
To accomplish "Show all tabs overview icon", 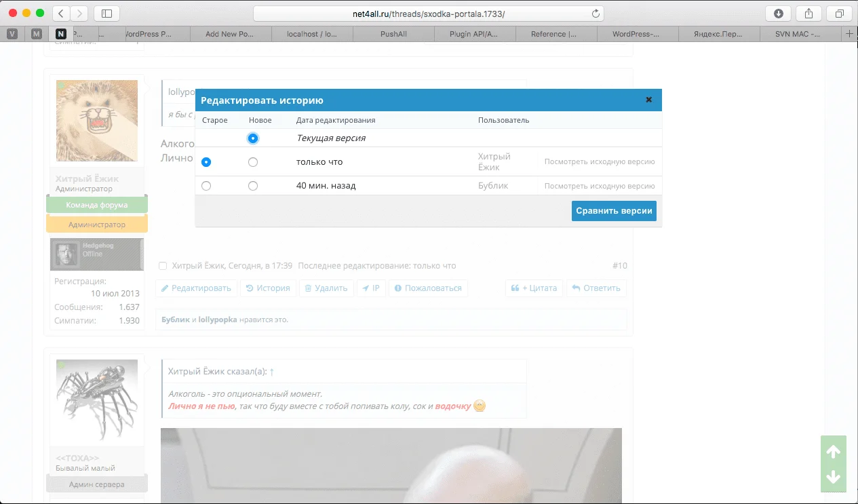I will tap(839, 14).
